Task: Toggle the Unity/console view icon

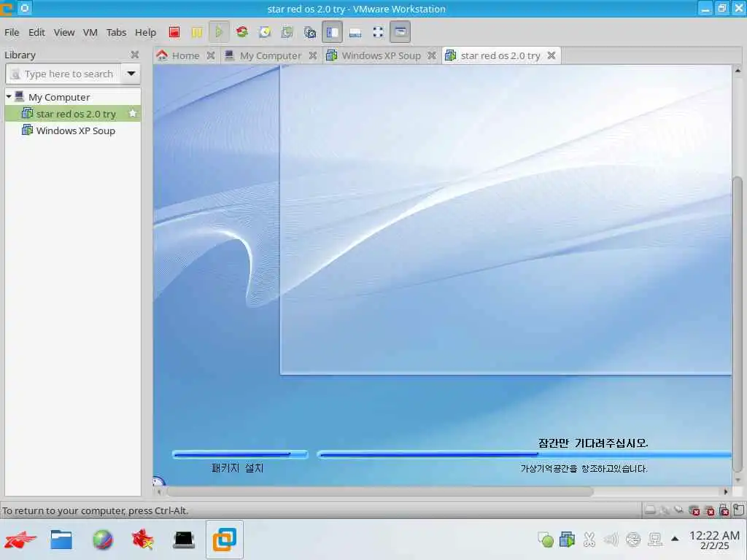Action: coord(400,32)
